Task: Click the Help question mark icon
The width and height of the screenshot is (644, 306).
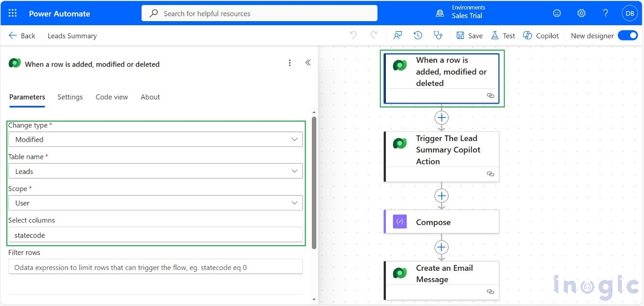Action: coord(605,13)
